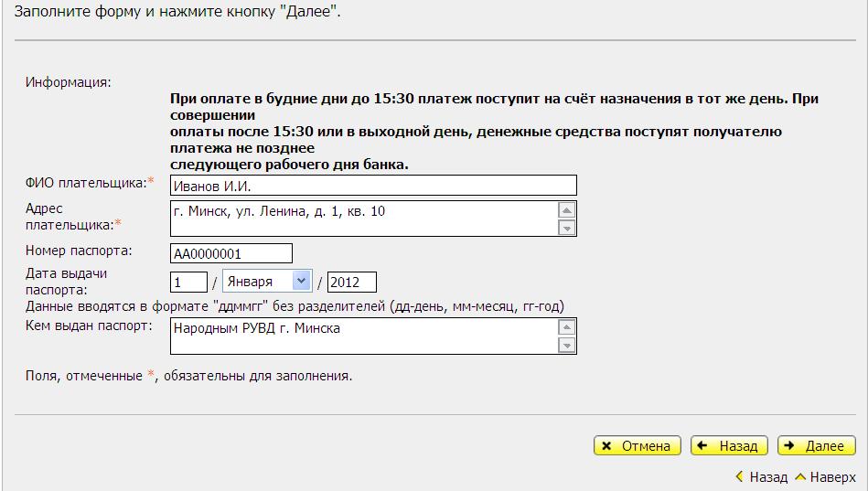Click the up chevron icon beside Наверх
868x491 pixels.
800,477
